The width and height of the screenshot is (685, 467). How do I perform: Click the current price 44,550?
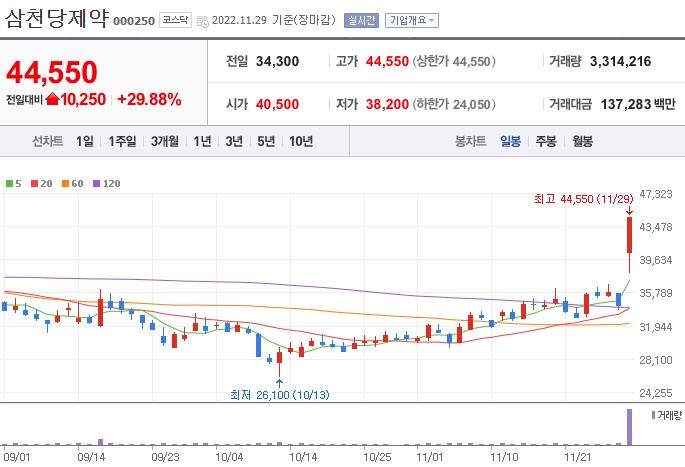[x=52, y=72]
